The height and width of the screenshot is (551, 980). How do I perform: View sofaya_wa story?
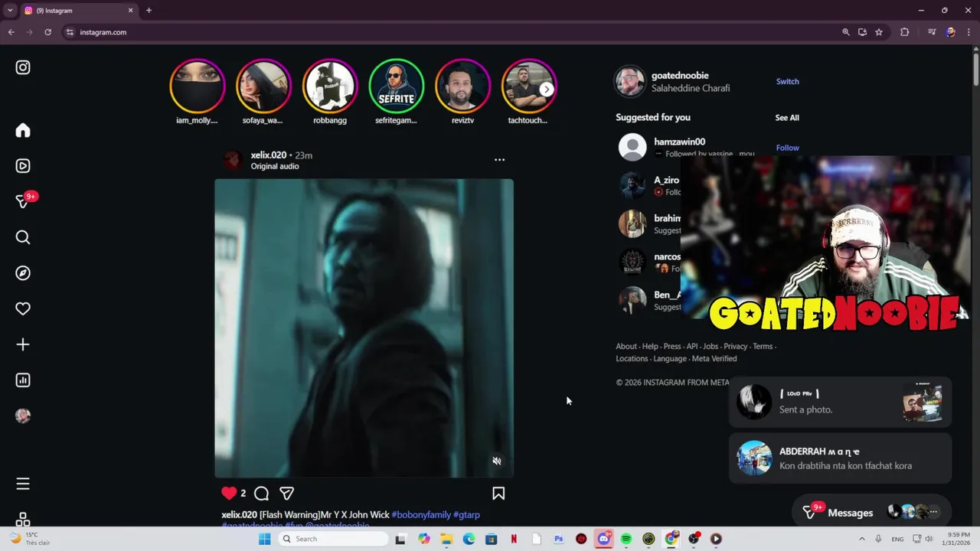(263, 86)
